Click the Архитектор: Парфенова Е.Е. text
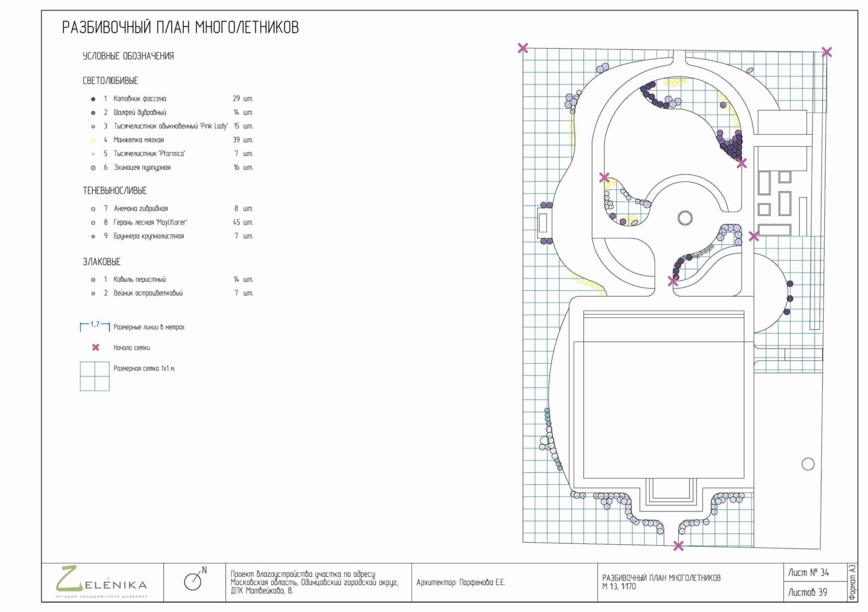Screen dimensions: 868x612 (x=460, y=582)
